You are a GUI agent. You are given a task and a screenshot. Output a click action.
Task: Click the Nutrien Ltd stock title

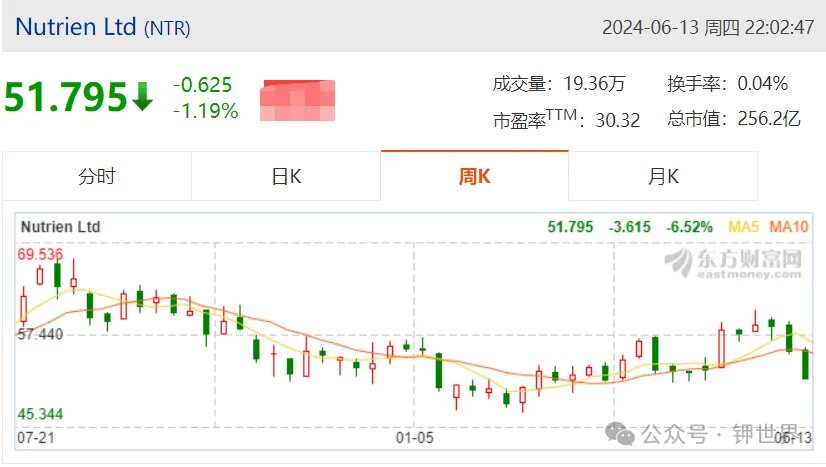click(76, 27)
